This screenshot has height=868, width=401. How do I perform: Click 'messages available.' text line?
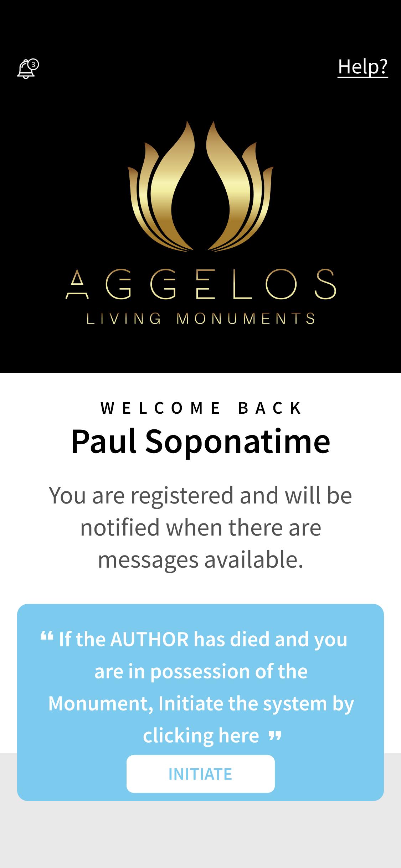[x=201, y=560]
